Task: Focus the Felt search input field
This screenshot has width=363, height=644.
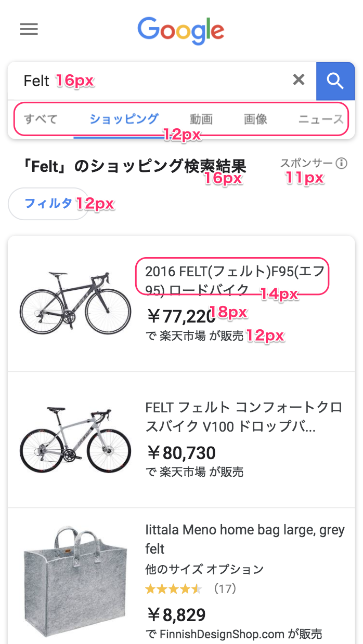Action: click(x=156, y=81)
